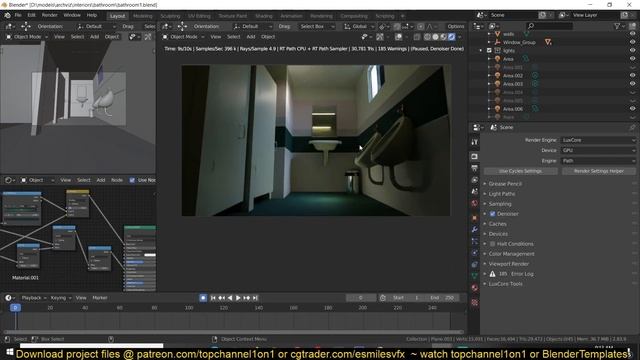Click the Render Settings Helper button
Viewport: 640px width, 360px height.
coord(599,171)
